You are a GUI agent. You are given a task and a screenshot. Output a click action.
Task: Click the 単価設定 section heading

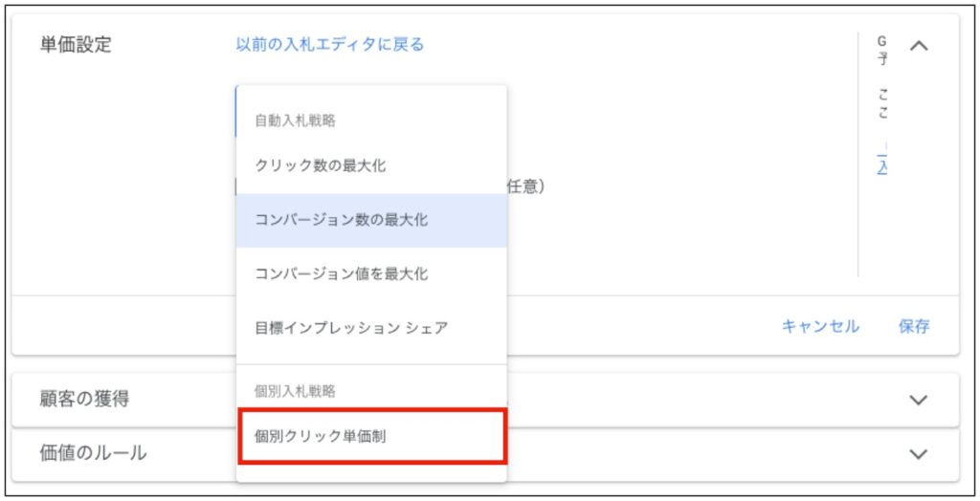[x=76, y=45]
